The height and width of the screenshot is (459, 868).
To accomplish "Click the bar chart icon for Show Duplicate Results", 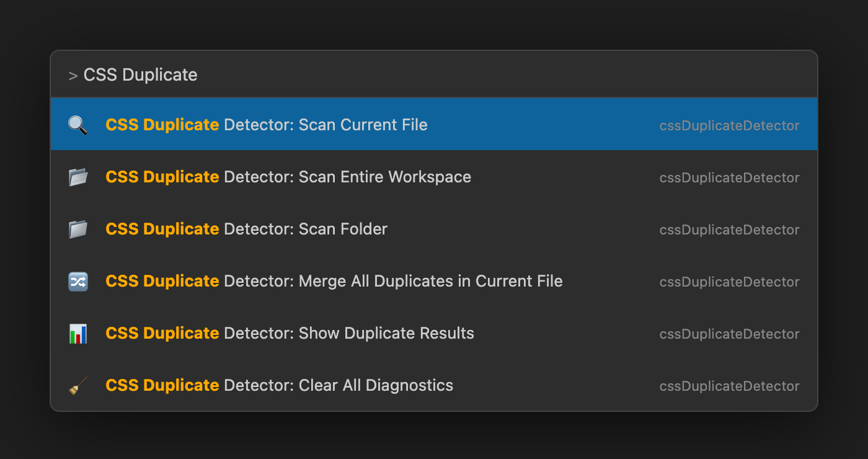I will pyautogui.click(x=77, y=333).
